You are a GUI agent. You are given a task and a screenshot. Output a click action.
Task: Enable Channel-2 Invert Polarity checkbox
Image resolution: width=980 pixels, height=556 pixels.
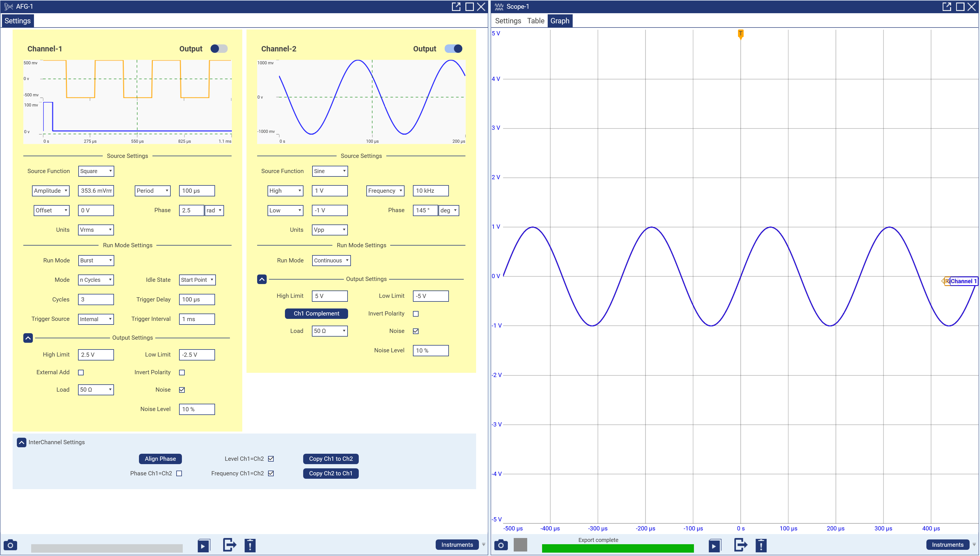coord(416,314)
